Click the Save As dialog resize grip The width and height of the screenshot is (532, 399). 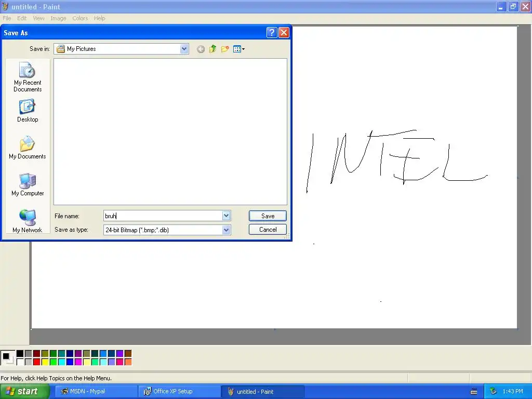coord(287,237)
